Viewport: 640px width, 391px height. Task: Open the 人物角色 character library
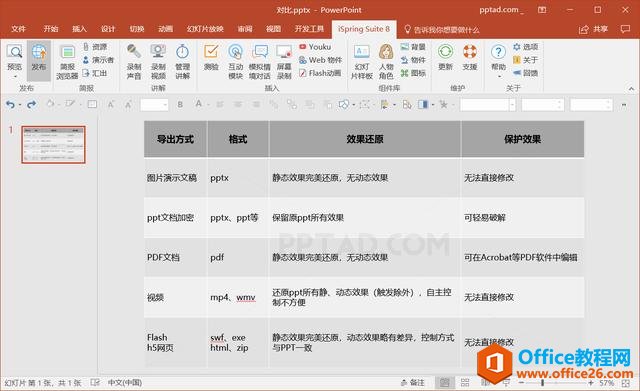tap(386, 62)
